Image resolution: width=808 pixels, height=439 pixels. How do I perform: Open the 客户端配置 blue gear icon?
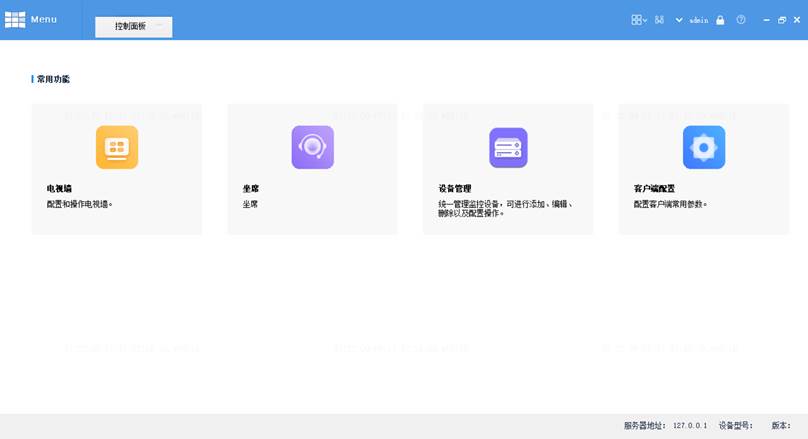click(704, 148)
